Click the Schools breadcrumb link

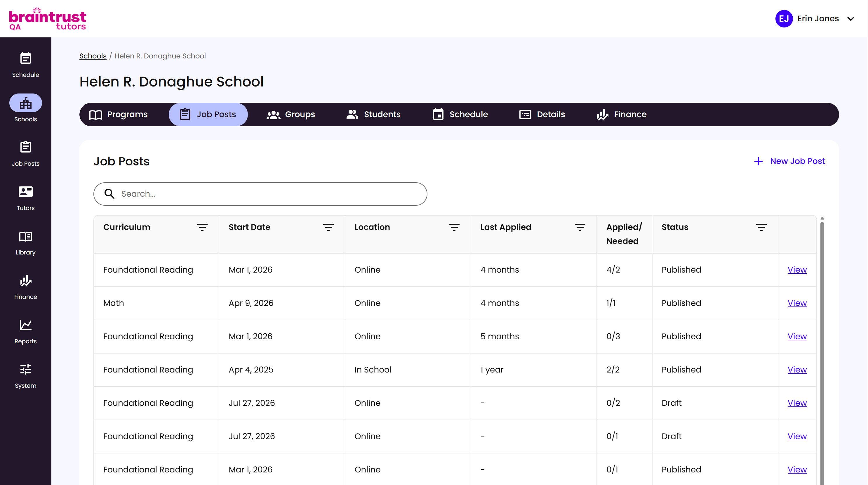tap(93, 56)
